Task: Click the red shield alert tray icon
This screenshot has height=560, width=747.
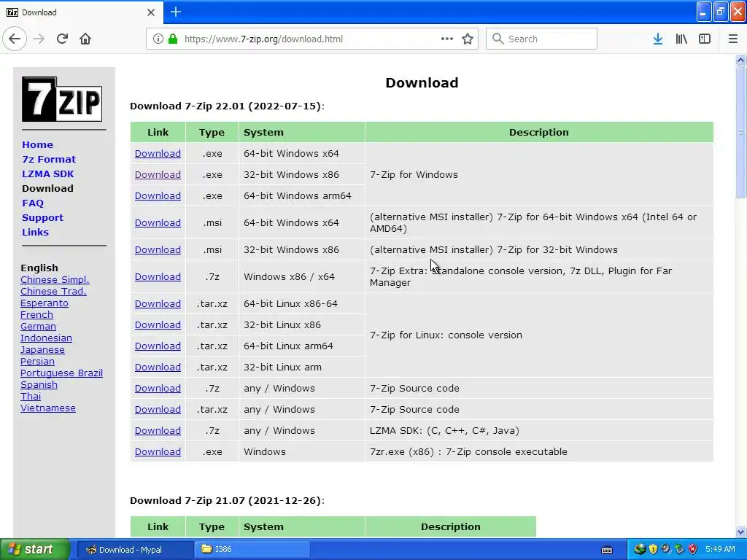Action: tap(693, 549)
